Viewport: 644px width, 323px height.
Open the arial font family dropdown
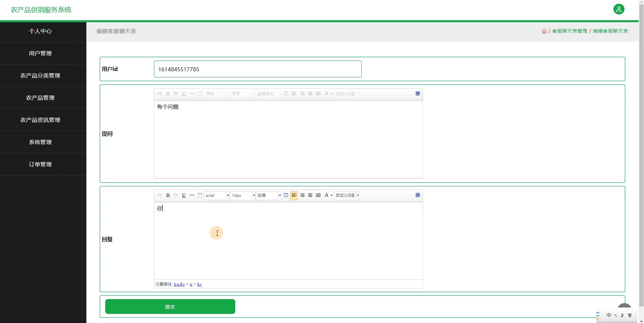click(x=217, y=195)
